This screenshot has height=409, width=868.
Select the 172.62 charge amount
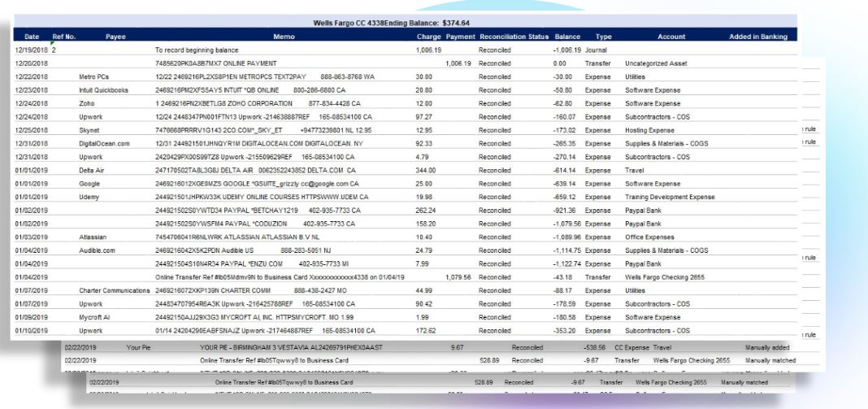(x=425, y=330)
